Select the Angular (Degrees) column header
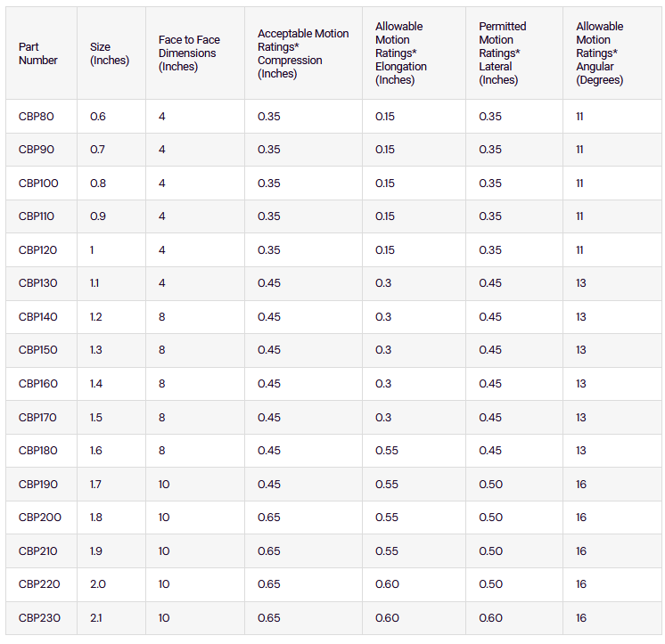665x644 pixels. tap(600, 53)
